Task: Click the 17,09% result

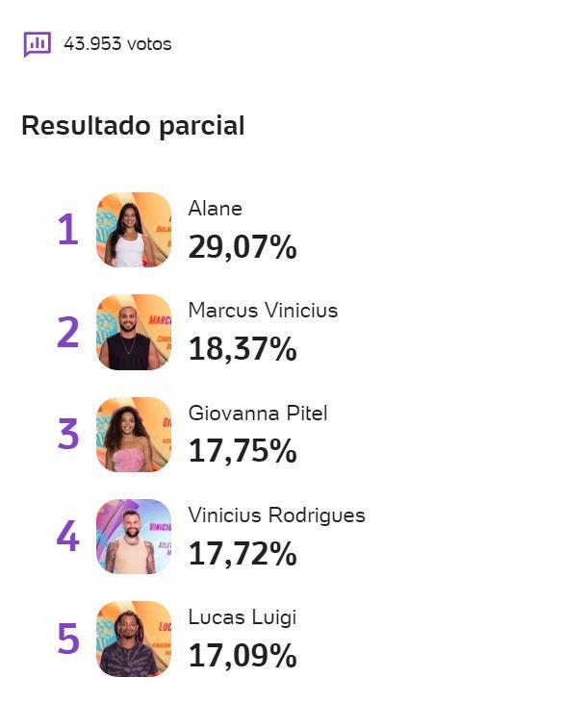Action: 243,656
